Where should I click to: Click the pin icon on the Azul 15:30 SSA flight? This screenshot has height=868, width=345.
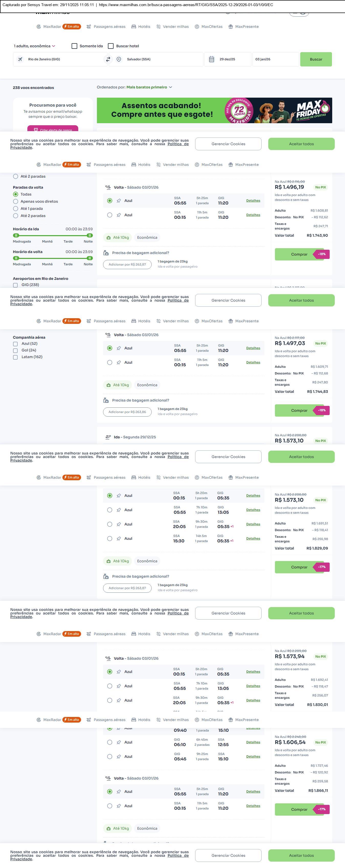tap(119, 539)
